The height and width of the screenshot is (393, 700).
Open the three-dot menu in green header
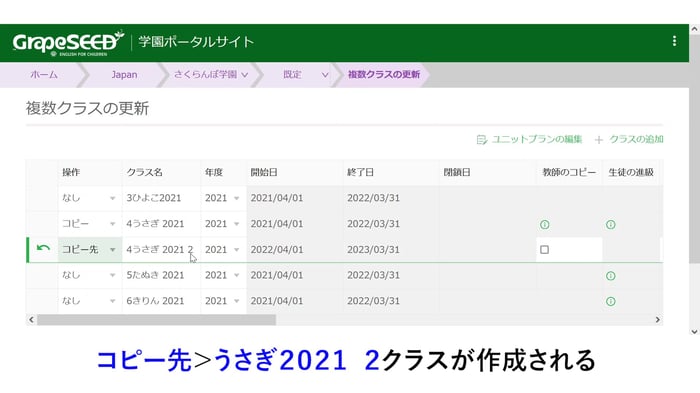pyautogui.click(x=674, y=41)
